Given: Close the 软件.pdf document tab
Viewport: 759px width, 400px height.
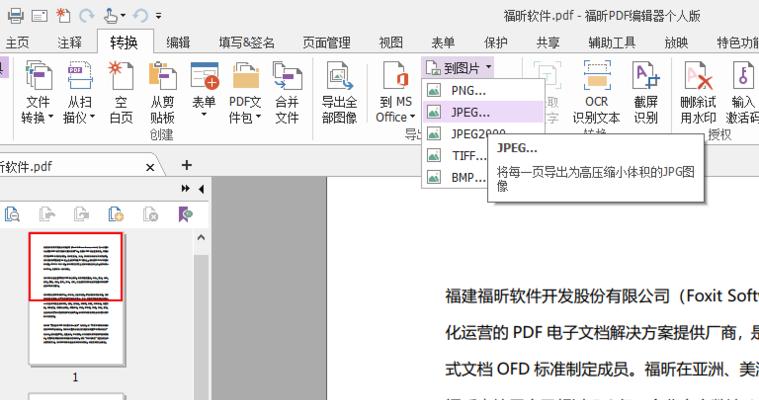Looking at the screenshot, I should [x=150, y=168].
